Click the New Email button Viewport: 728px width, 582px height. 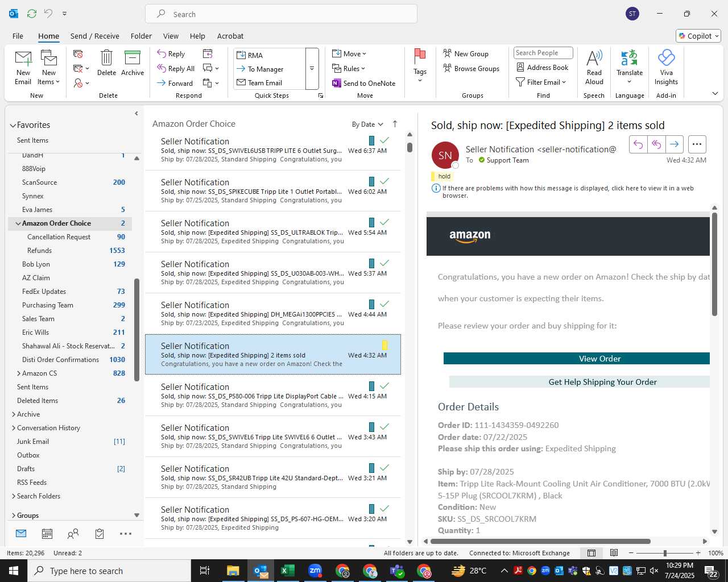coord(23,68)
